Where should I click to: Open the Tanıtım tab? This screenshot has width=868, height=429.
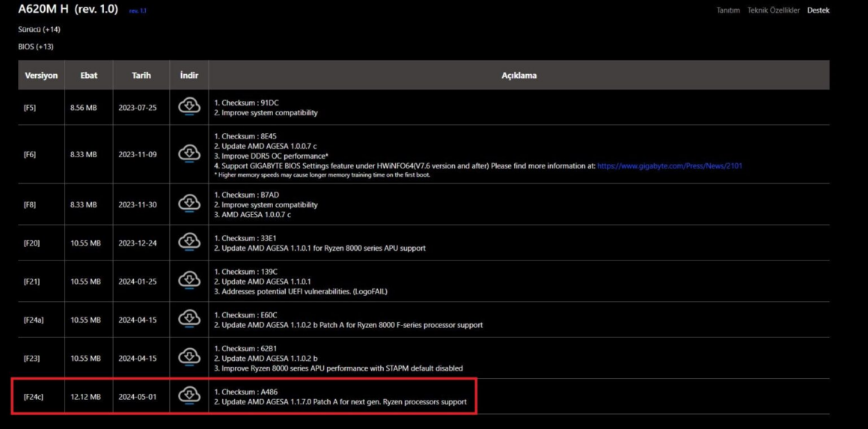(728, 10)
